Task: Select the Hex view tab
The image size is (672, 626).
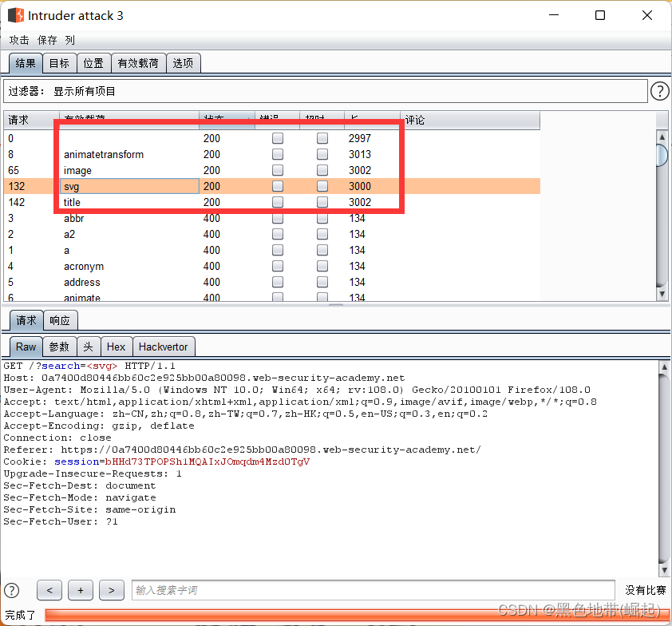Action: (117, 347)
